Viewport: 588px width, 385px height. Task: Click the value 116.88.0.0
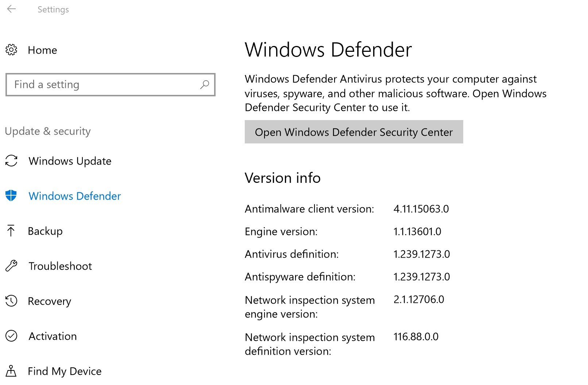(x=416, y=336)
